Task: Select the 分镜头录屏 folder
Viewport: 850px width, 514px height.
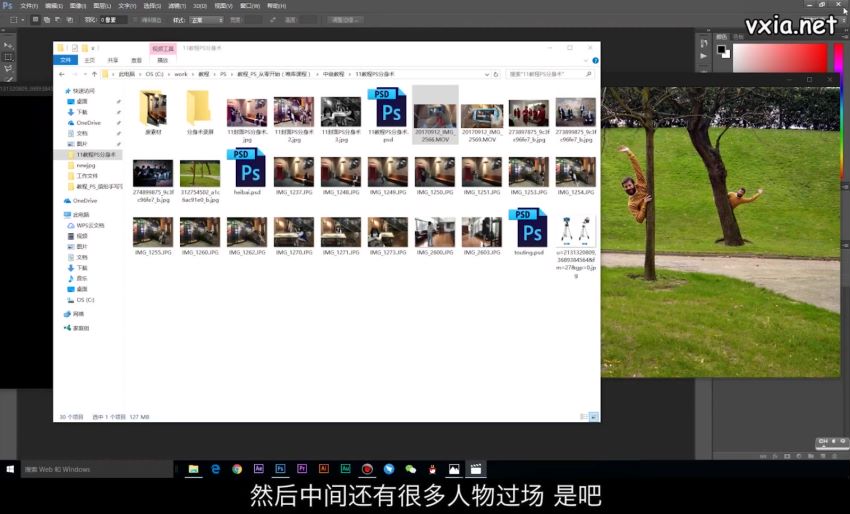Action: click(200, 113)
